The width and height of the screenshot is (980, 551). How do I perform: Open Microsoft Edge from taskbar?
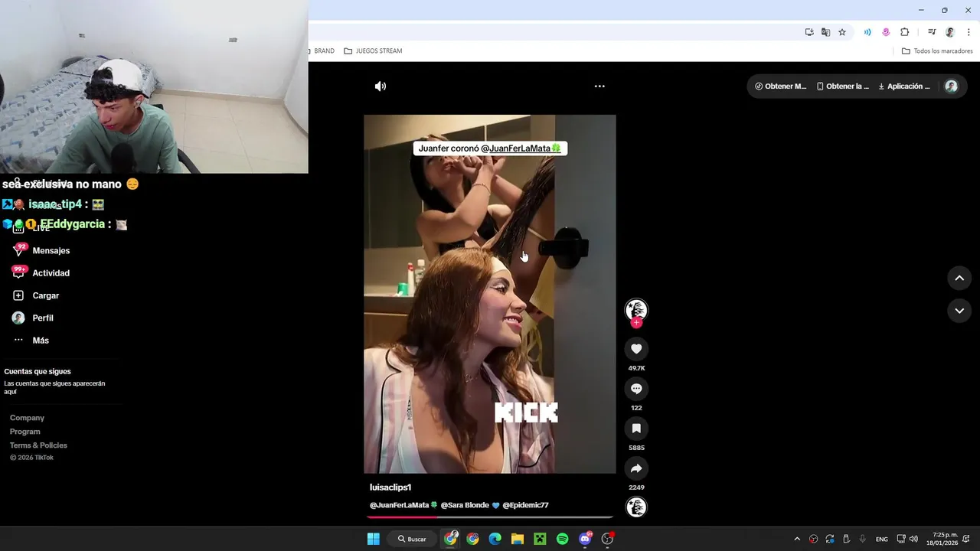[x=495, y=539]
